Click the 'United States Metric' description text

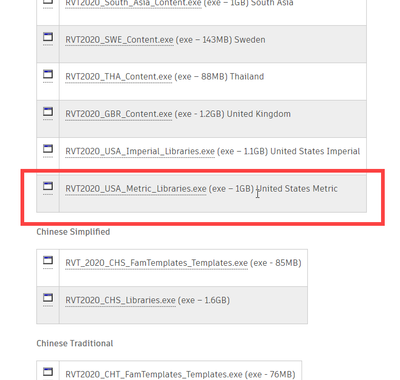tap(297, 189)
